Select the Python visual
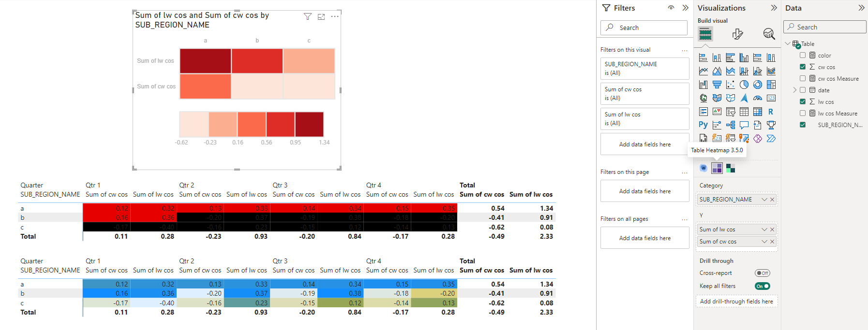 pyautogui.click(x=703, y=125)
